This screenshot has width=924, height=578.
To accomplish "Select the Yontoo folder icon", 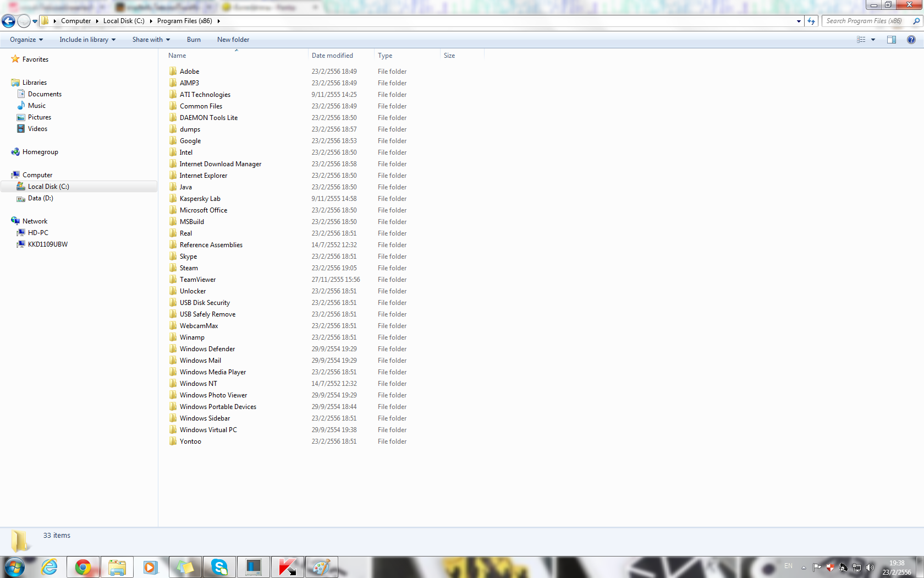I will [x=173, y=441].
